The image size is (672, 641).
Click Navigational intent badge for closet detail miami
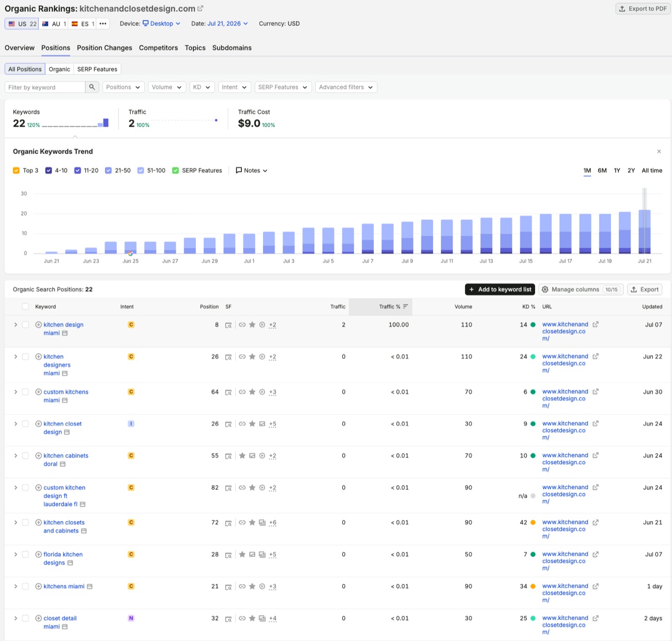(x=131, y=618)
